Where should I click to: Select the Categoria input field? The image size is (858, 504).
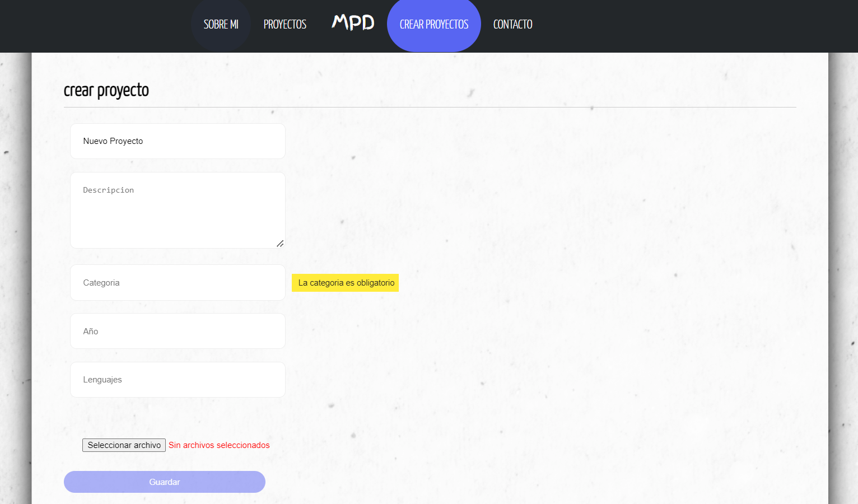coord(177,282)
